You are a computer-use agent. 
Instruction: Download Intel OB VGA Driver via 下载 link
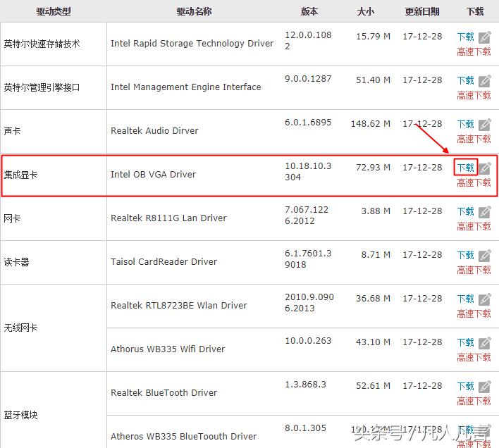[466, 168]
